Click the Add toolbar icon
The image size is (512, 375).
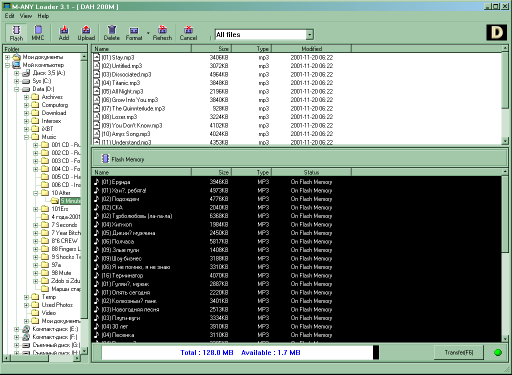64,33
